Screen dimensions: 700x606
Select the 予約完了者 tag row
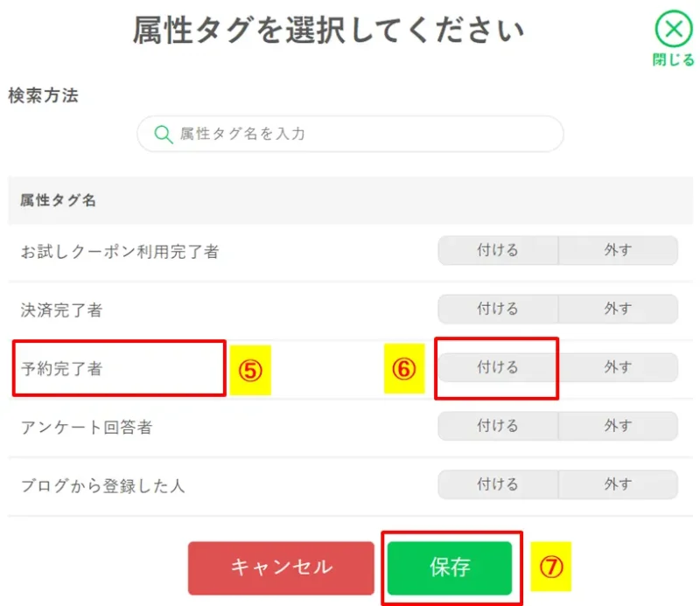tap(118, 367)
